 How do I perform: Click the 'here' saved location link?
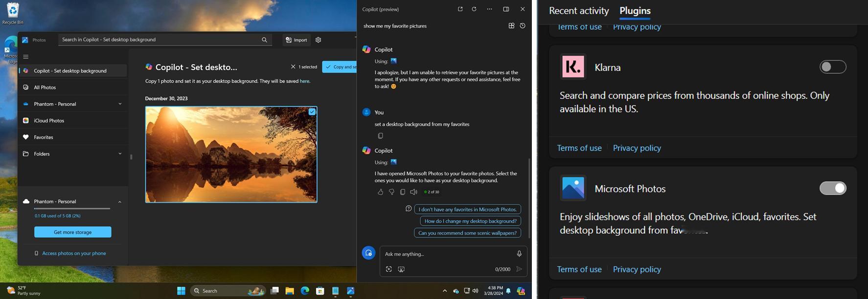tap(304, 81)
